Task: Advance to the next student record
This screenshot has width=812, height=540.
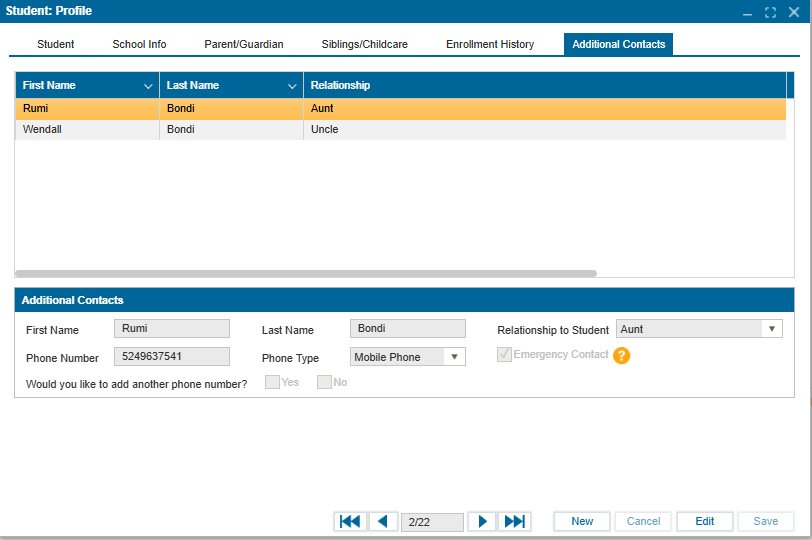Action: click(482, 521)
